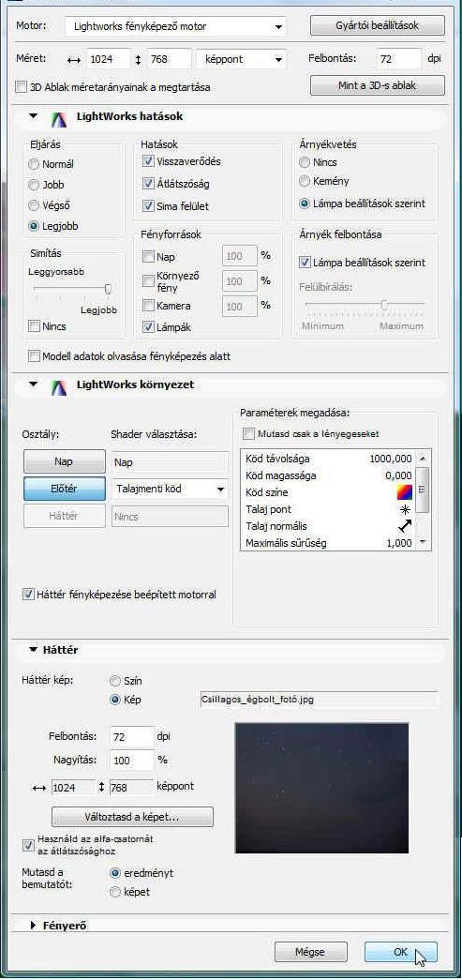
Task: Click the height arrow icon beside 768 in Méret
Action: [138, 60]
